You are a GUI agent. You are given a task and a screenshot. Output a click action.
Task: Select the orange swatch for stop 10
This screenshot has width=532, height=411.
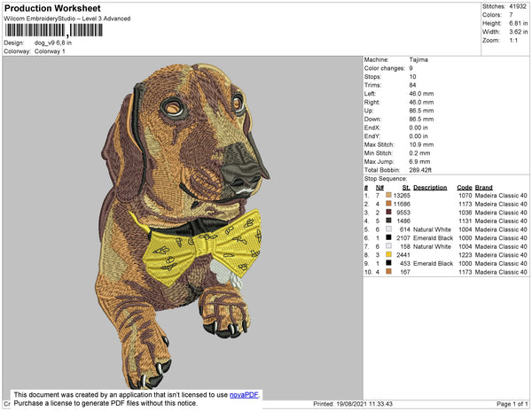(389, 271)
